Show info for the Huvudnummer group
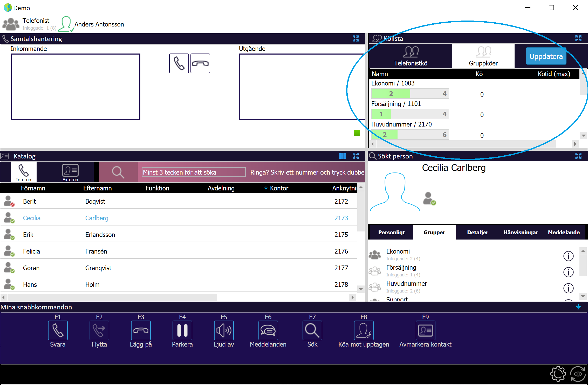588x385 pixels. [568, 288]
